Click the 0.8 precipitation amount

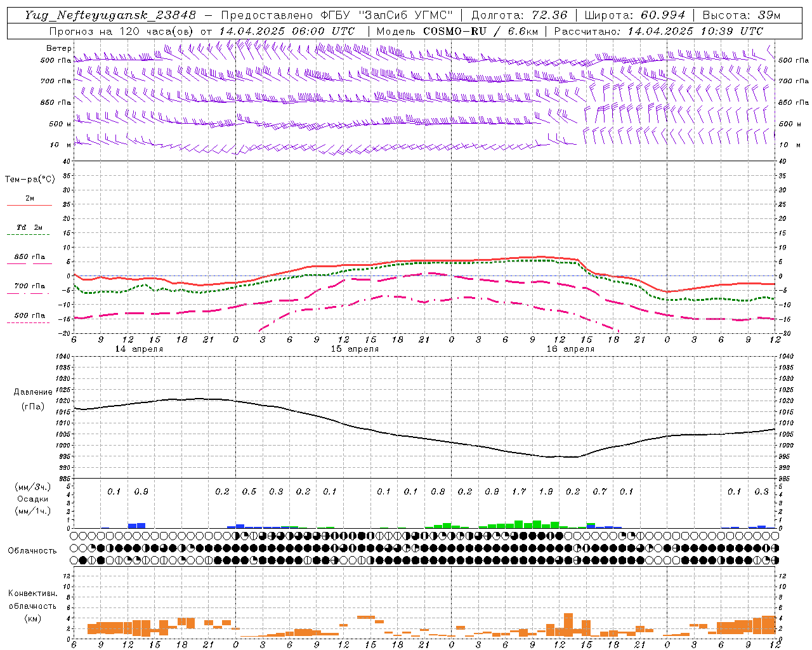tap(438, 492)
